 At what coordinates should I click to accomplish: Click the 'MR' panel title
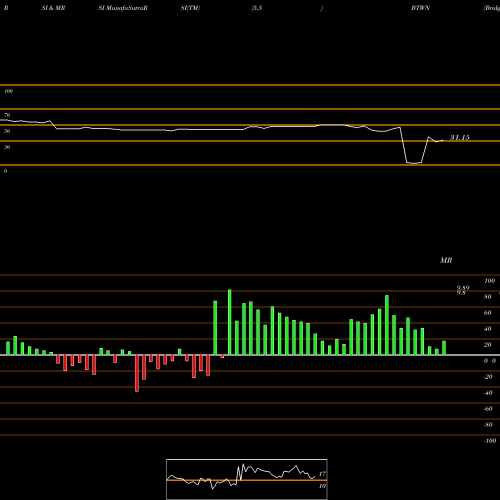(446, 260)
